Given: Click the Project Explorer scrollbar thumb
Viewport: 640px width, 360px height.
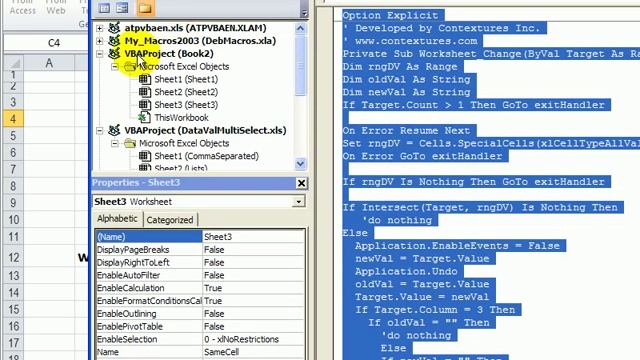Looking at the screenshot, I should (300, 65).
